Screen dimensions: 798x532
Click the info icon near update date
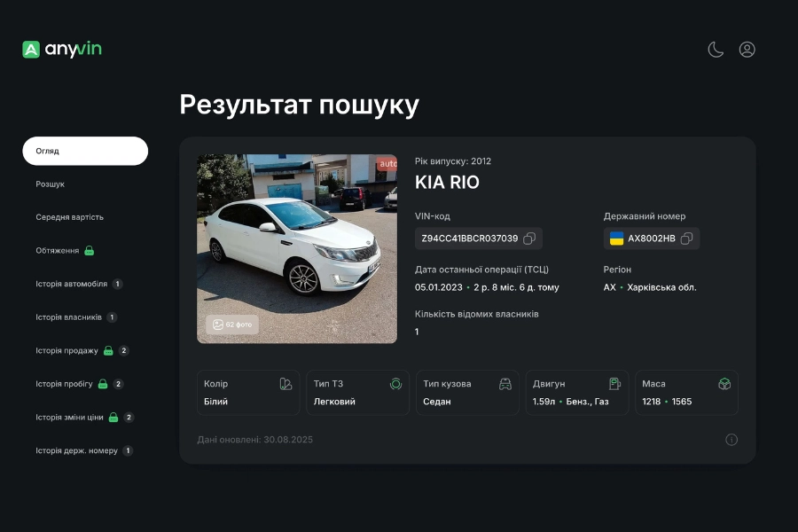[x=731, y=440]
